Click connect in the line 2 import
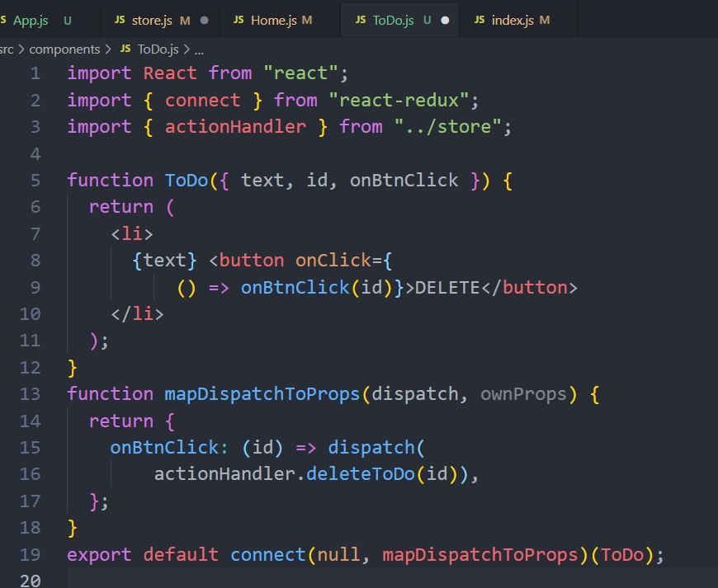Image resolution: width=718 pixels, height=588 pixels. pyautogui.click(x=202, y=101)
